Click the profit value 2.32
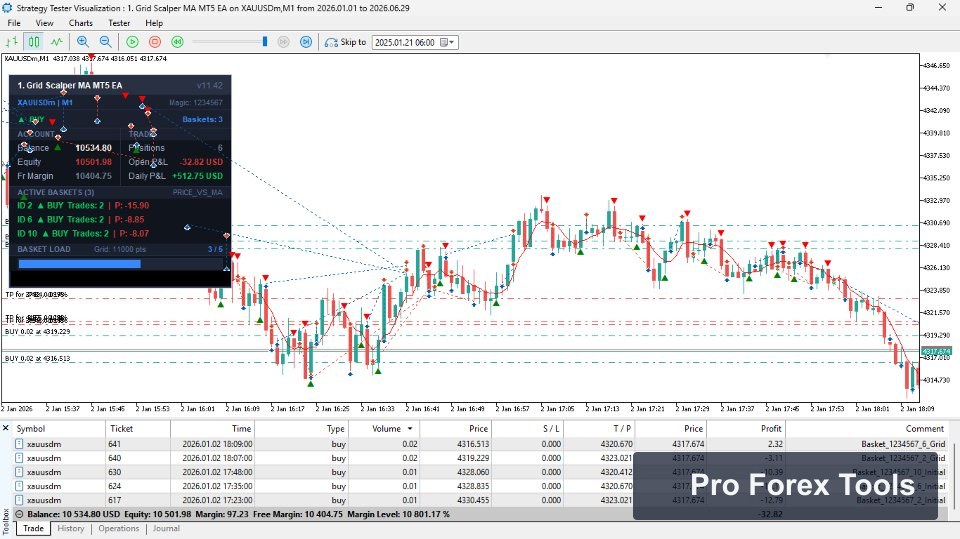 point(775,444)
